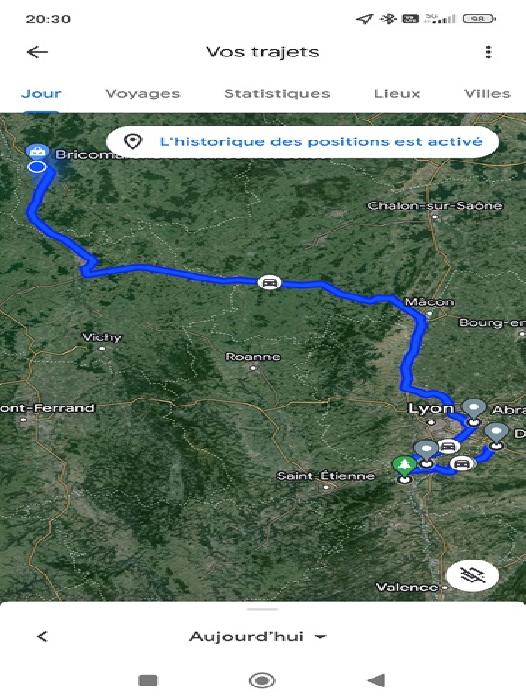
Task: Tap the location pin in the history banner
Action: pyautogui.click(x=133, y=142)
